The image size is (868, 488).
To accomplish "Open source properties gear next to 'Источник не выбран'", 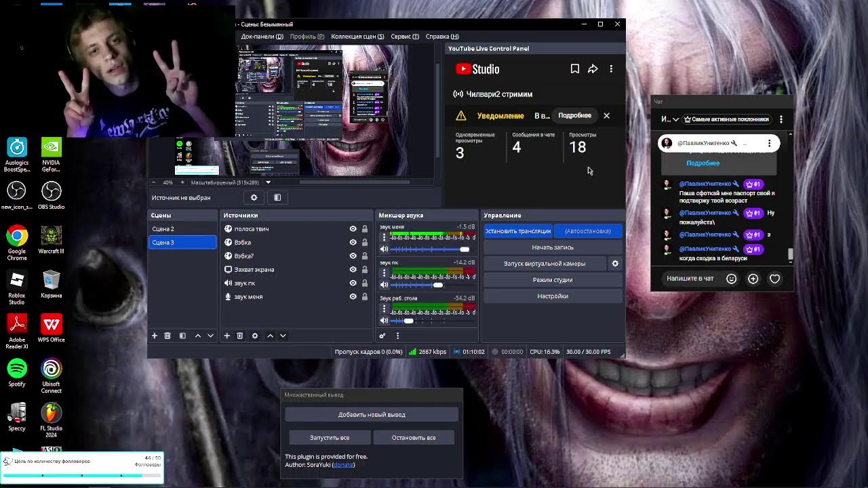I will click(x=254, y=197).
